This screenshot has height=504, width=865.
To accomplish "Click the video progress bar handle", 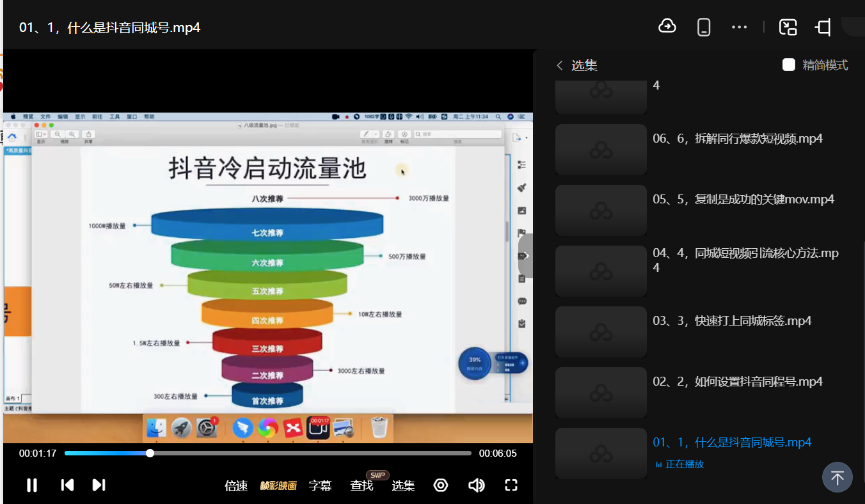I will tap(150, 453).
